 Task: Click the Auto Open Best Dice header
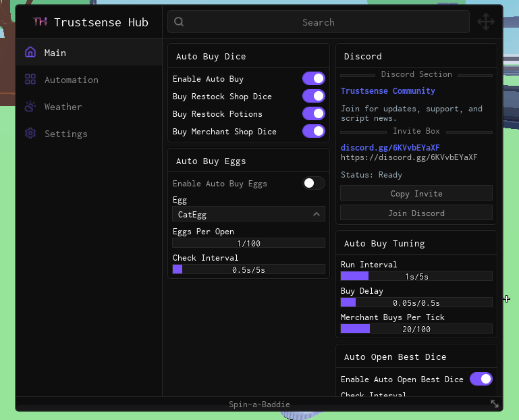click(x=416, y=357)
